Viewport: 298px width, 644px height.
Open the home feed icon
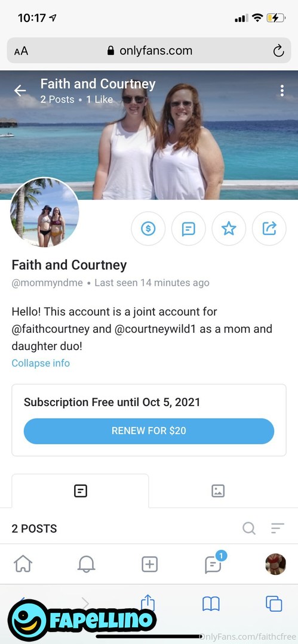[23, 564]
